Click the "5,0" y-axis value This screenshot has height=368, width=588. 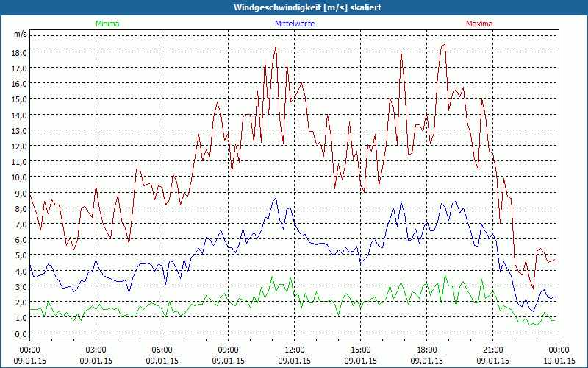(x=22, y=256)
